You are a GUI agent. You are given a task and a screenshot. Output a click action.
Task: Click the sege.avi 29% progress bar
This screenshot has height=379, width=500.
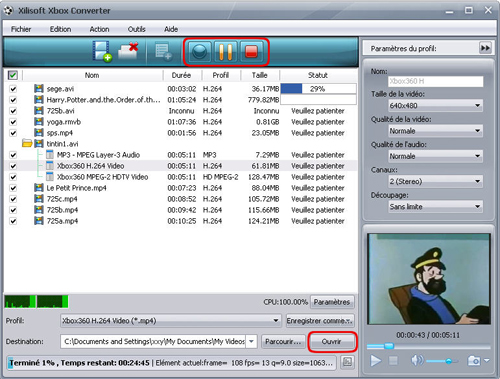pos(318,89)
